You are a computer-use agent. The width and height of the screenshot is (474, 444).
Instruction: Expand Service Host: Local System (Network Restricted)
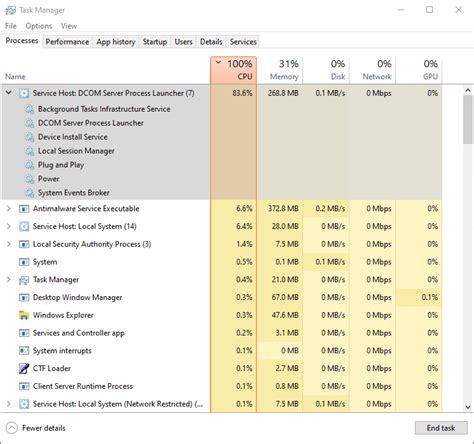click(x=9, y=404)
